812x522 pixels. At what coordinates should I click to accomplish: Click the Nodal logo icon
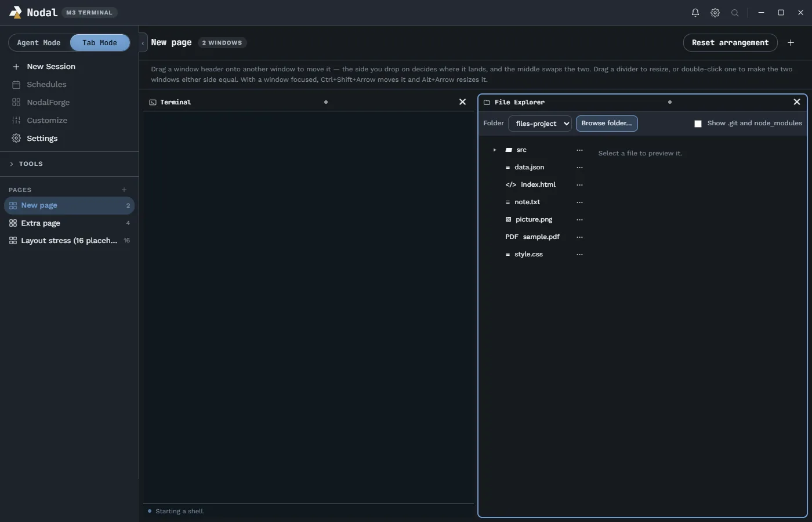(x=16, y=12)
